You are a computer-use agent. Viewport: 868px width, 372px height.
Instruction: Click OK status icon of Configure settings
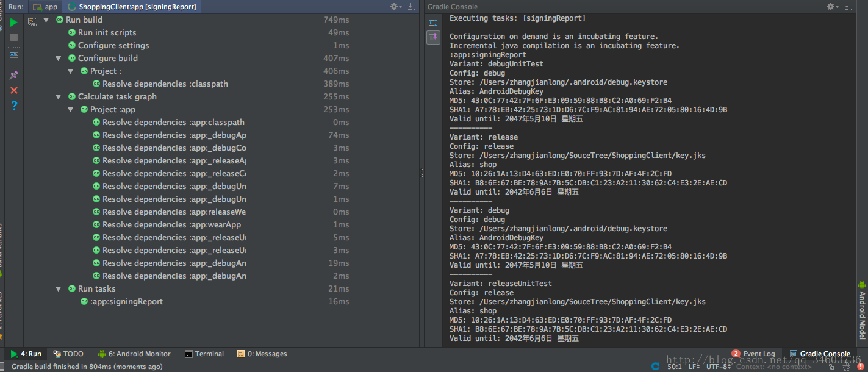[x=72, y=45]
